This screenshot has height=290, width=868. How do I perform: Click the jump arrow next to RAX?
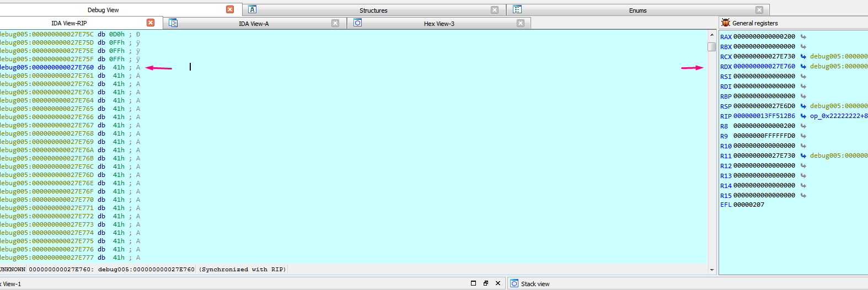point(803,37)
